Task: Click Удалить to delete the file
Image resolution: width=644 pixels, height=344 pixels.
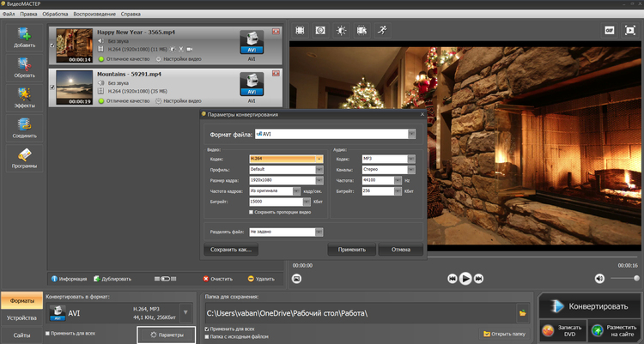Action: (261, 279)
